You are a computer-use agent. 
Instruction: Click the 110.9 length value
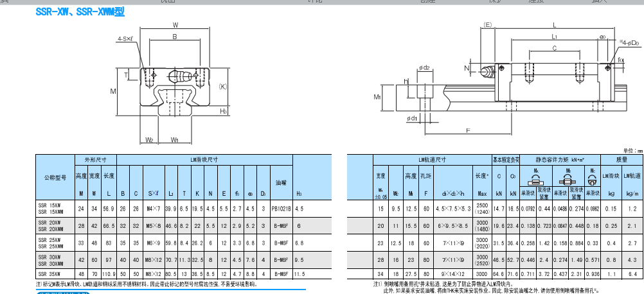point(109,273)
